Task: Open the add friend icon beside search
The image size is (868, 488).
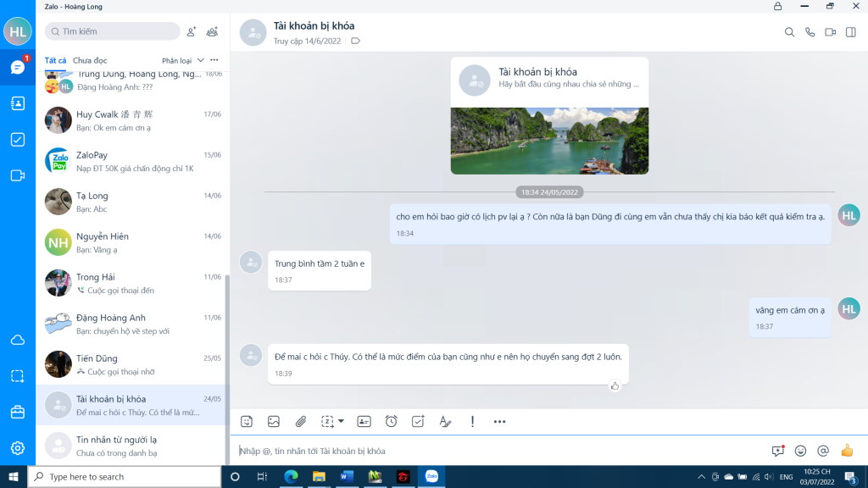Action: coord(192,31)
